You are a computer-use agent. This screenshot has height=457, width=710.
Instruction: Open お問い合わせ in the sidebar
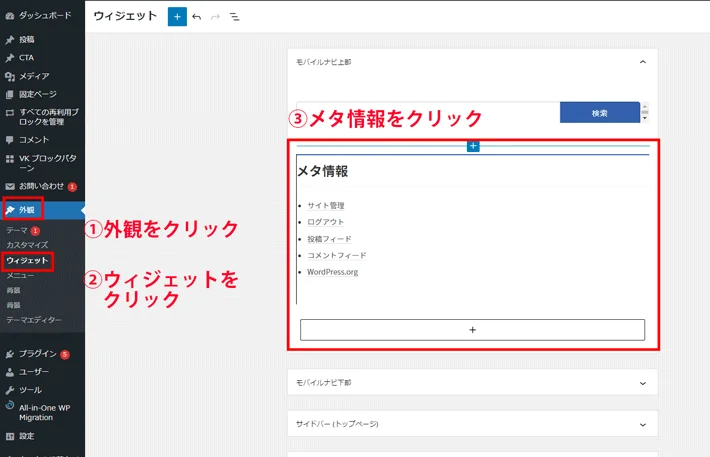[41, 186]
